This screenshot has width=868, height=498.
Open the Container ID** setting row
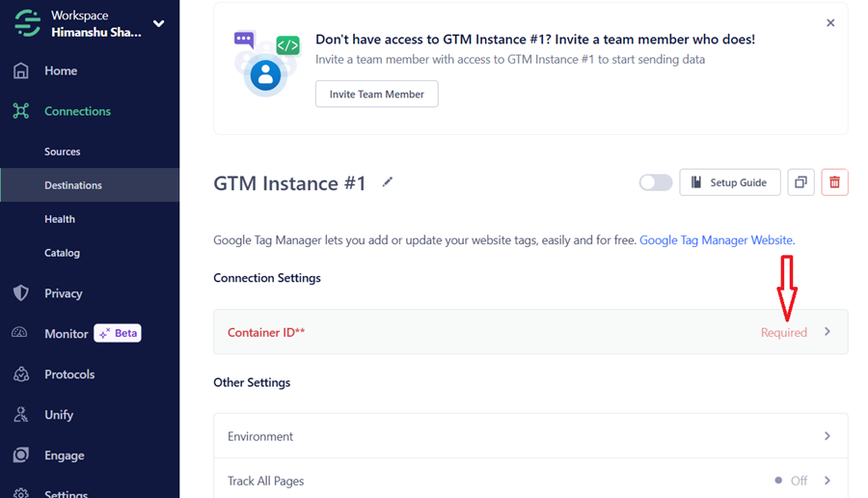(x=530, y=332)
